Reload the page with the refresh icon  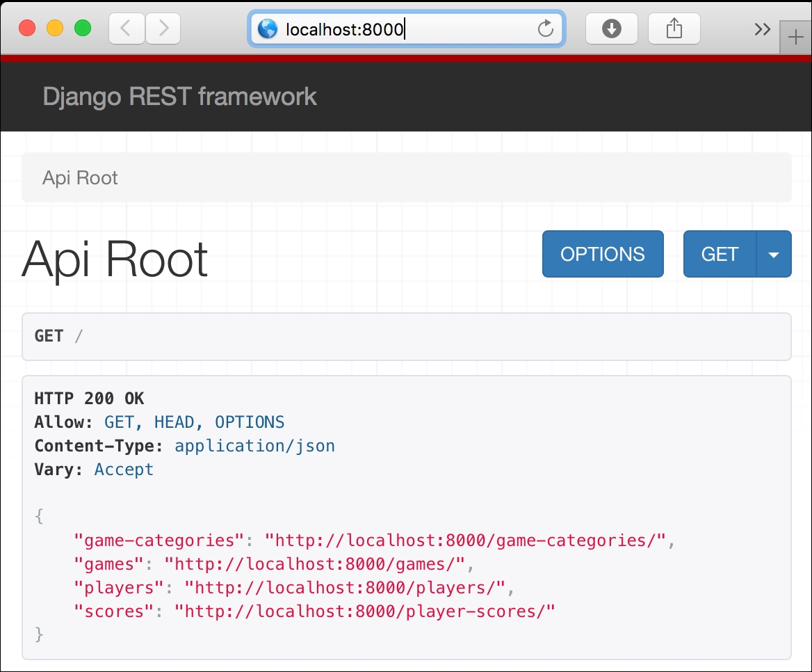(546, 29)
